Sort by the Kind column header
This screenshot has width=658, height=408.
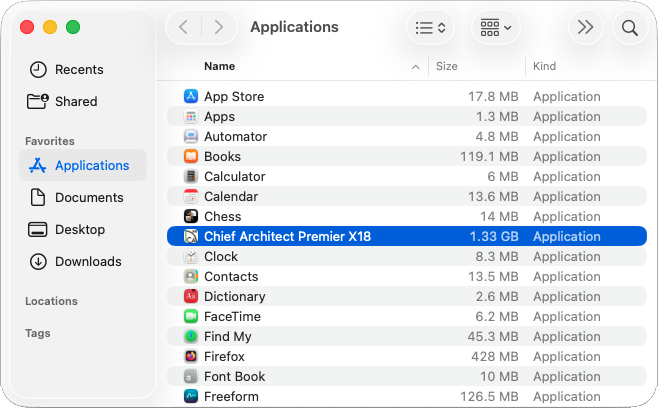[544, 66]
